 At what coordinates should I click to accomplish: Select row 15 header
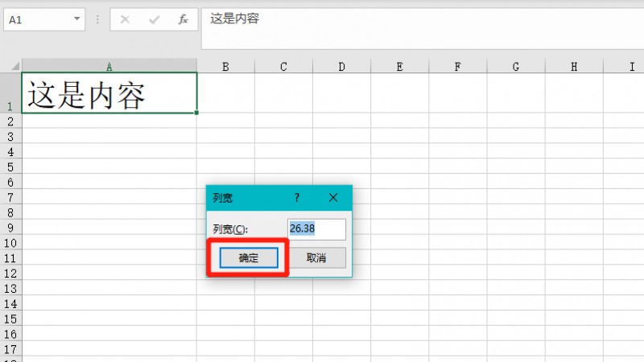pyautogui.click(x=10, y=319)
